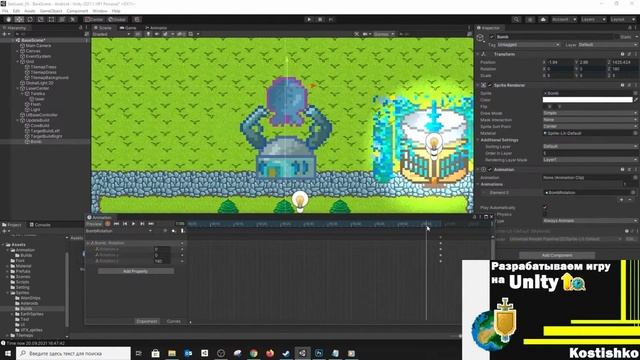Screen dimensions: 640x360
Task: Switch to Dopesheet view in Animation window
Action: [147, 321]
